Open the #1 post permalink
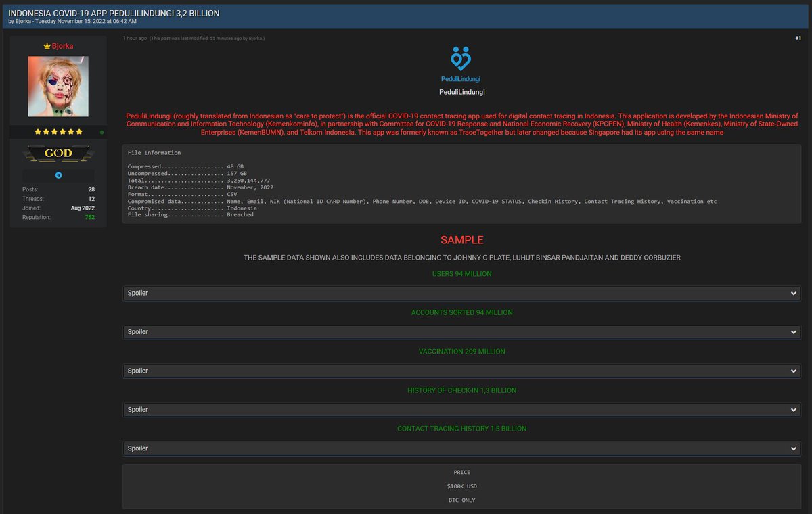Image resolution: width=812 pixels, height=514 pixels. [x=798, y=38]
